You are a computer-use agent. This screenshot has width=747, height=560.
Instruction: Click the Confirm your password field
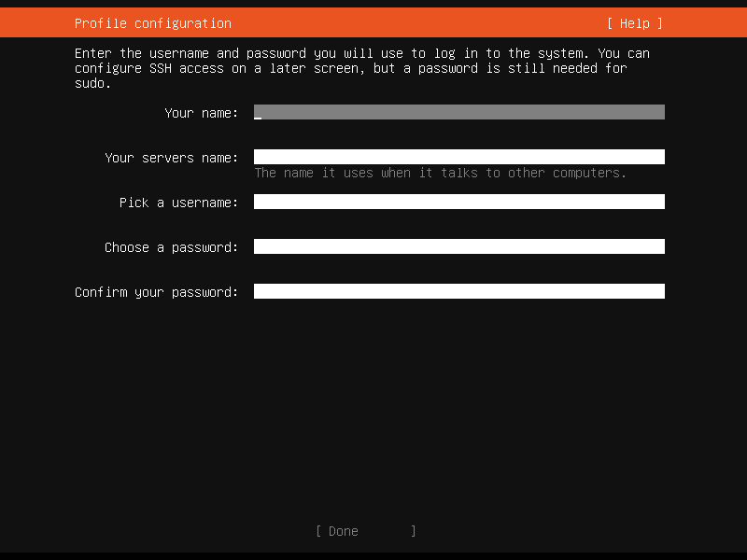(458, 290)
